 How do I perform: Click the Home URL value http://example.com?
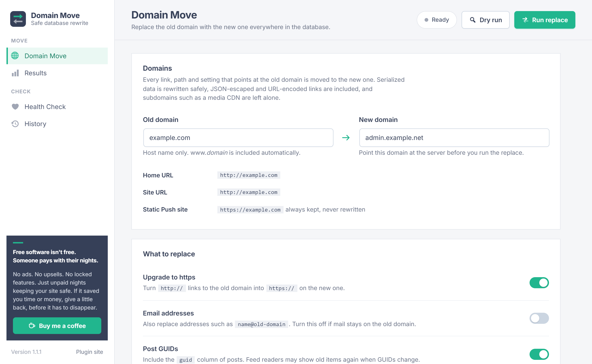(x=249, y=175)
